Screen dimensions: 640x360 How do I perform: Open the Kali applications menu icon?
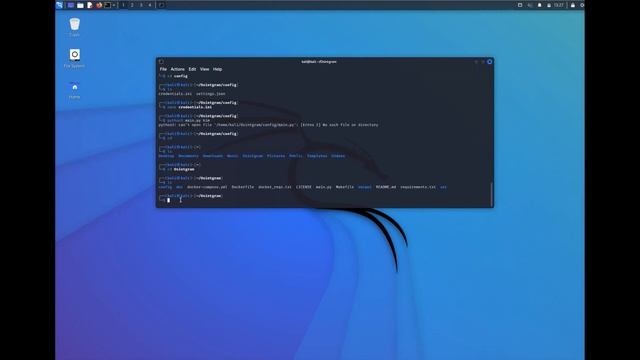click(x=60, y=5)
